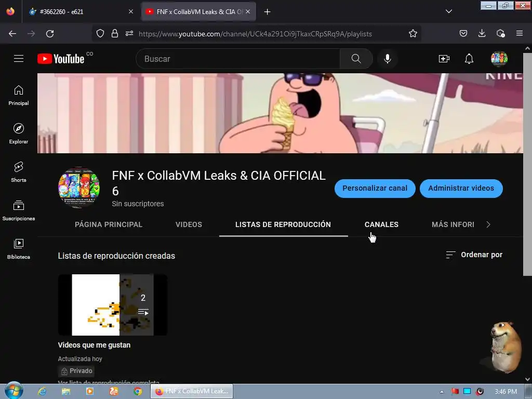Launch Google Chrome from the taskbar
Viewport: 532px width, 399px height.
[x=138, y=391]
